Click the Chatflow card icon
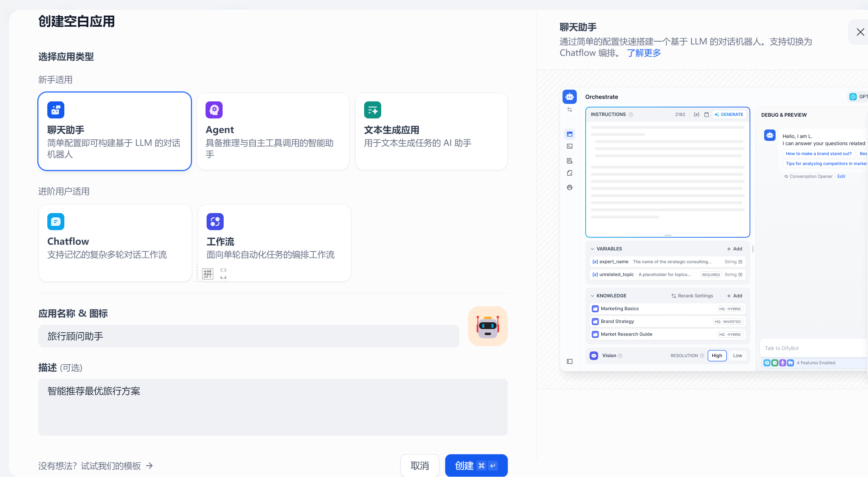 tap(56, 222)
